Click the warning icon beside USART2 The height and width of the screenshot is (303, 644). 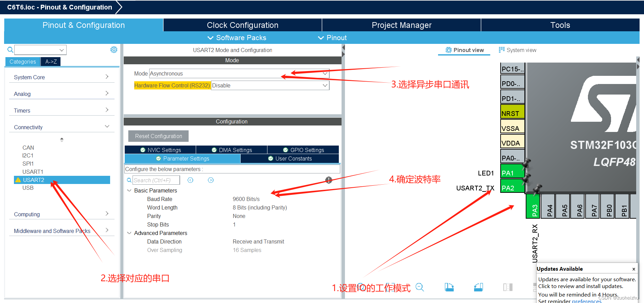[18, 180]
